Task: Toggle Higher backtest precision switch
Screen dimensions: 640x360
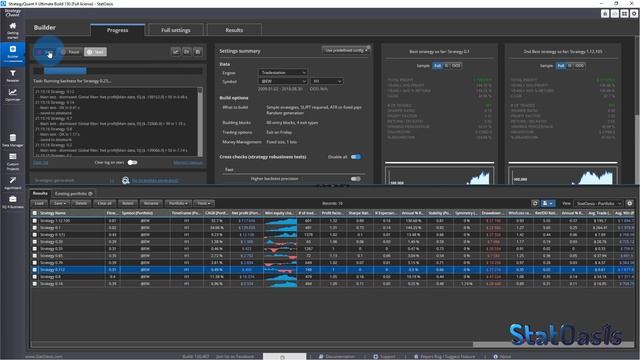Action: (x=356, y=179)
